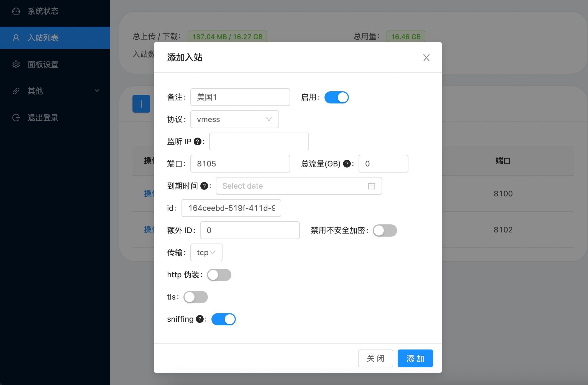Click the 额外 ID input field
This screenshot has height=385, width=588.
(250, 230)
